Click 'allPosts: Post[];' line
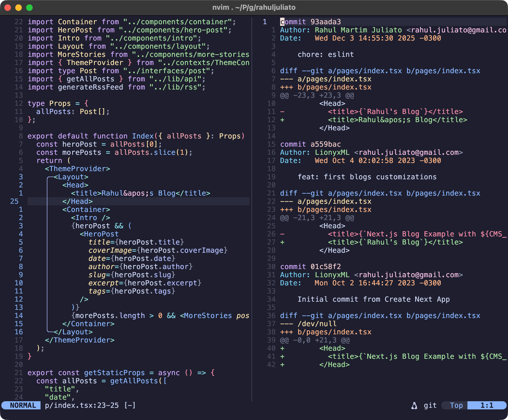The image size is (508, 420). click(73, 112)
